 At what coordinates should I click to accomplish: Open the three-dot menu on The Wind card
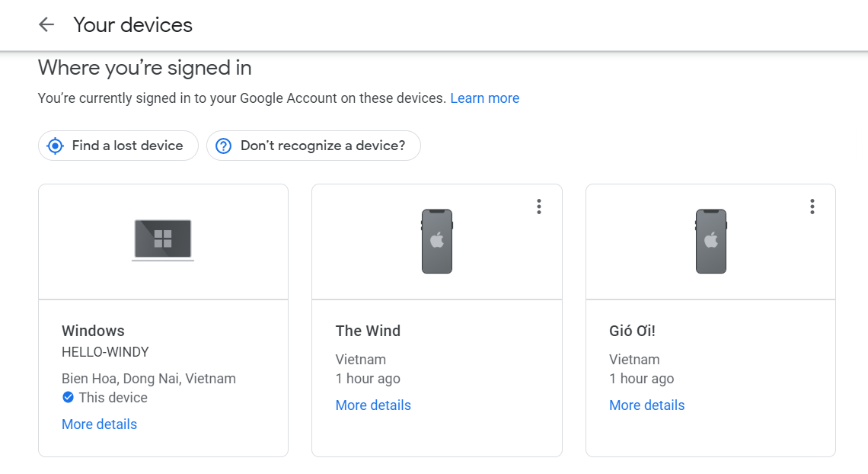(538, 207)
